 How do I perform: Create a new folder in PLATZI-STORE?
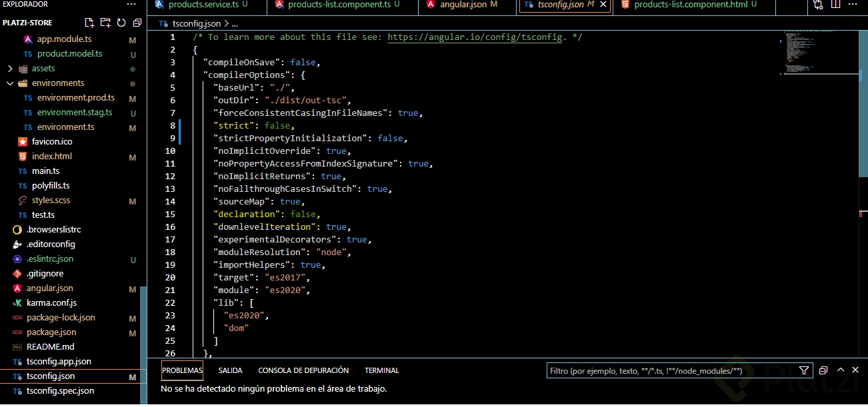pyautogui.click(x=105, y=23)
